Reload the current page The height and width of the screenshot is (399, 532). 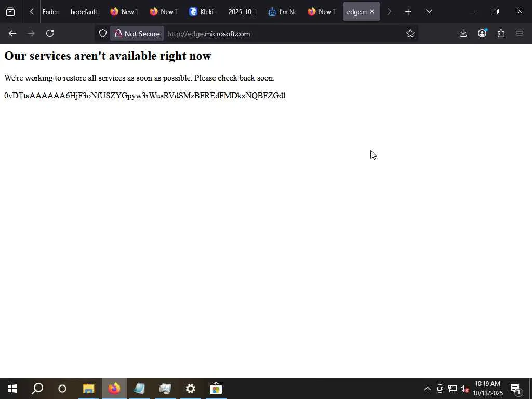tap(50, 34)
